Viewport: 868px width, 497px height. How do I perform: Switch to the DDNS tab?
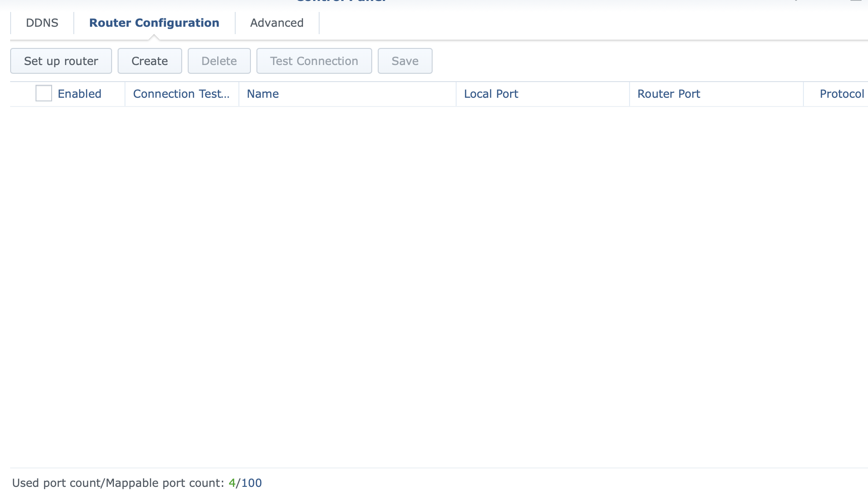(42, 23)
